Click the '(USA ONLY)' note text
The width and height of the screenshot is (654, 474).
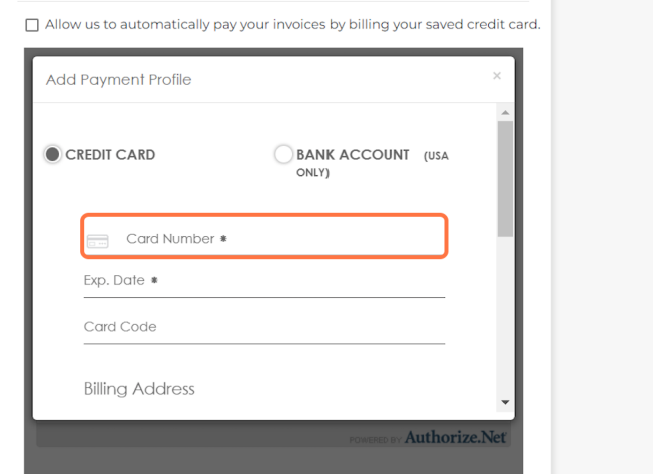tap(372, 164)
